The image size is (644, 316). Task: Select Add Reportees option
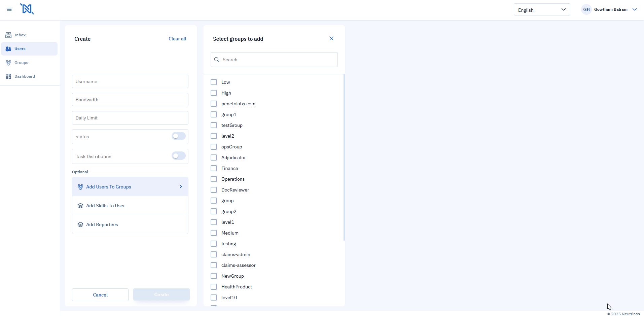102,224
